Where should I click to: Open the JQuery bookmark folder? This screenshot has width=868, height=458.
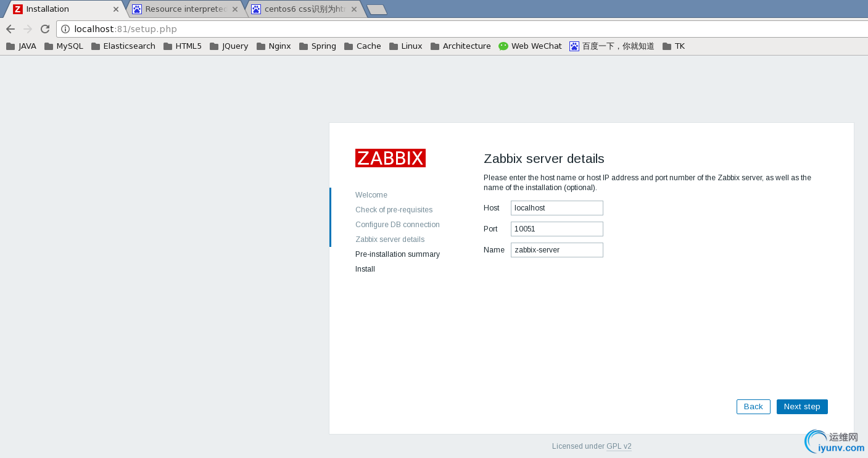[x=229, y=46]
